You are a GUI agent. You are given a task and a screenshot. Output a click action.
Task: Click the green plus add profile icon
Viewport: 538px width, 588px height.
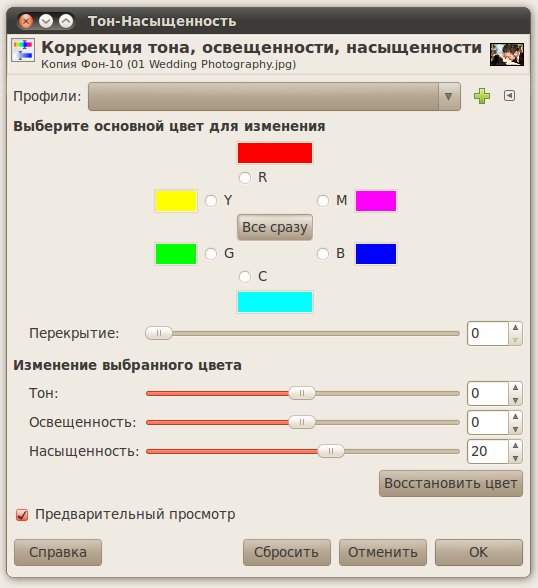[482, 96]
